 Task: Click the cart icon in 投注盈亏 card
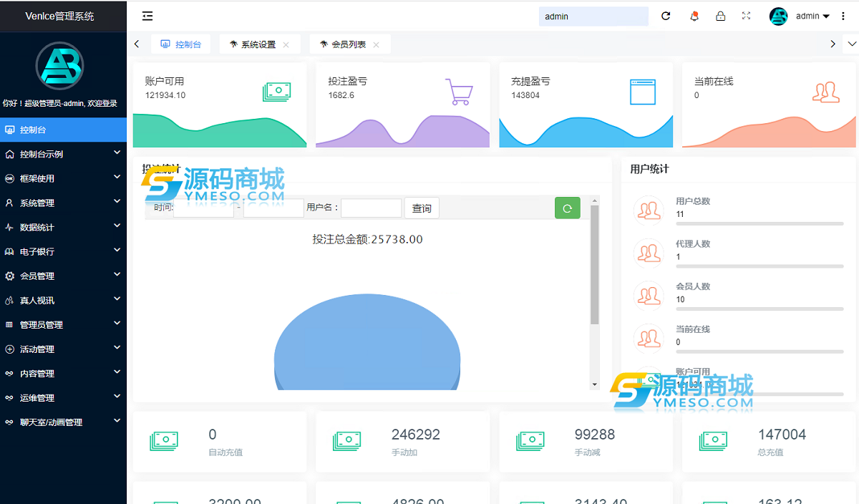459,92
